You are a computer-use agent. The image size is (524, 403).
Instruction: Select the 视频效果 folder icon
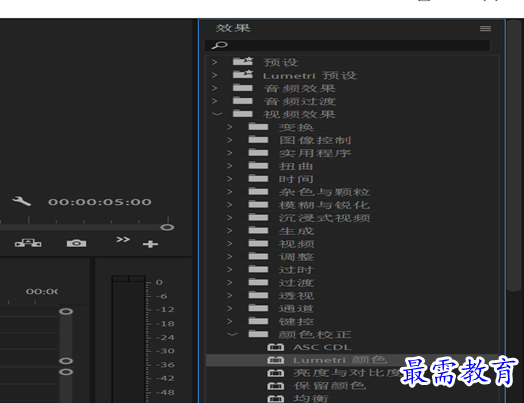pyautogui.click(x=243, y=114)
